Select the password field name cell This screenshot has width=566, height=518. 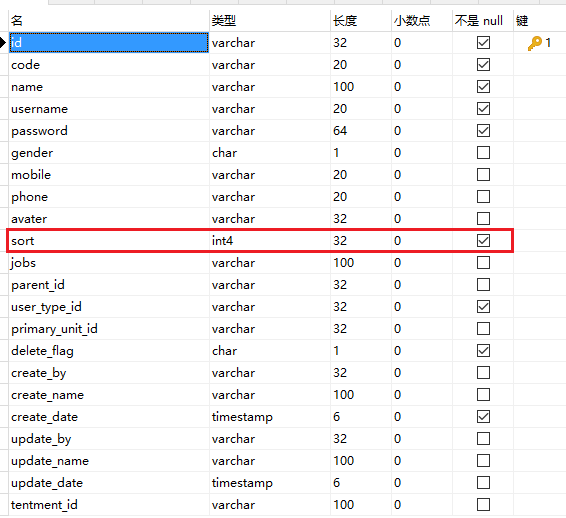tap(109, 131)
